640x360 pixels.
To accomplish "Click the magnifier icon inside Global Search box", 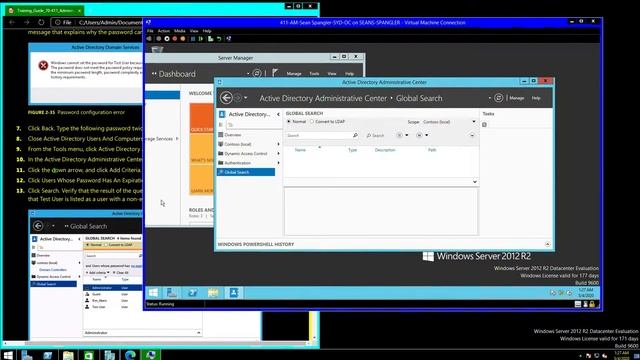I will (355, 135).
